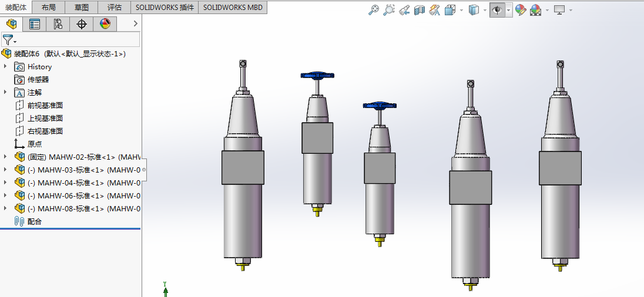Select the DimXpertManager crosshair tab icon
644x297 pixels.
pyautogui.click(x=82, y=24)
